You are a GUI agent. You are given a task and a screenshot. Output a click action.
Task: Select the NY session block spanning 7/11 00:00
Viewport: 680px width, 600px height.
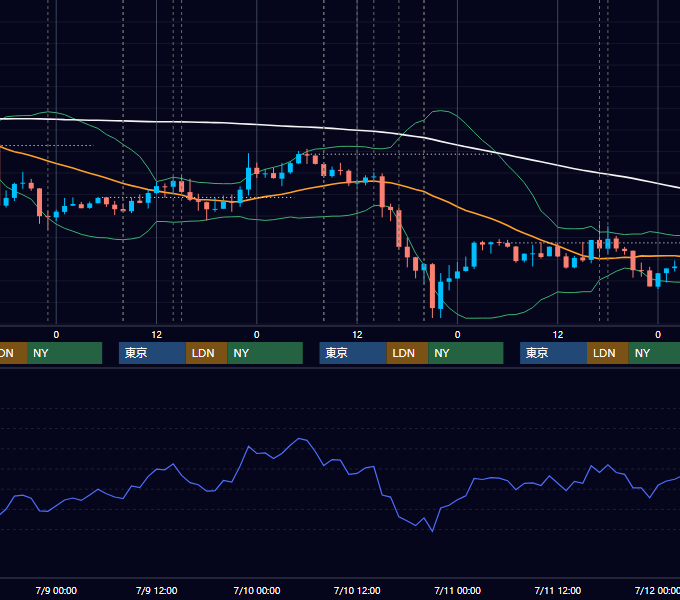[466, 353]
